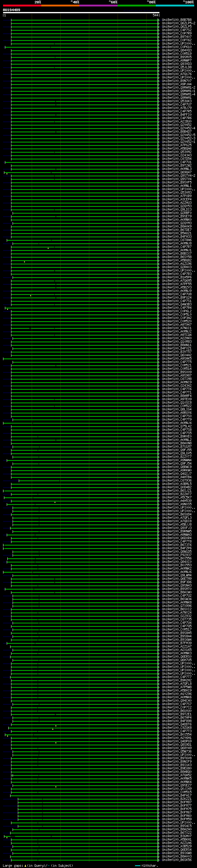The image size is (197, 868).
Task: Select hit label UniRef100_B6TDE7
Action: click(x=177, y=230)
